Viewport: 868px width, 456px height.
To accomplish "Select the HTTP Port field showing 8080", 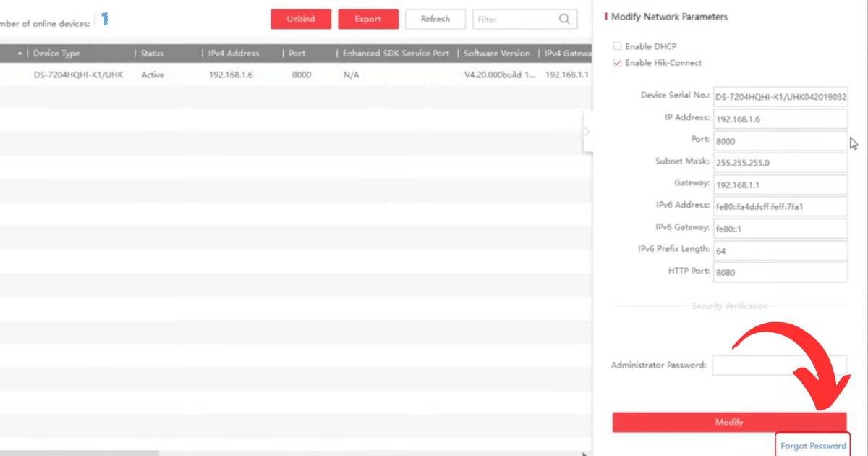I will (780, 273).
